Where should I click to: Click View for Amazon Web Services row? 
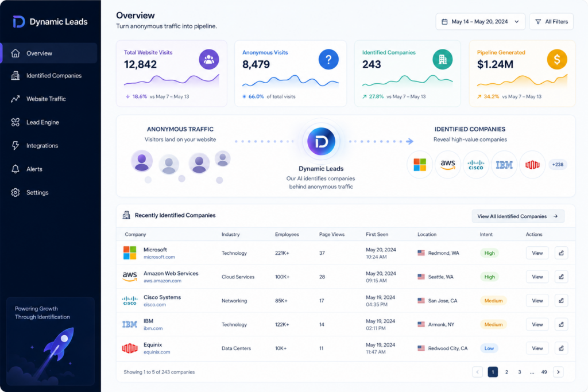click(x=537, y=277)
